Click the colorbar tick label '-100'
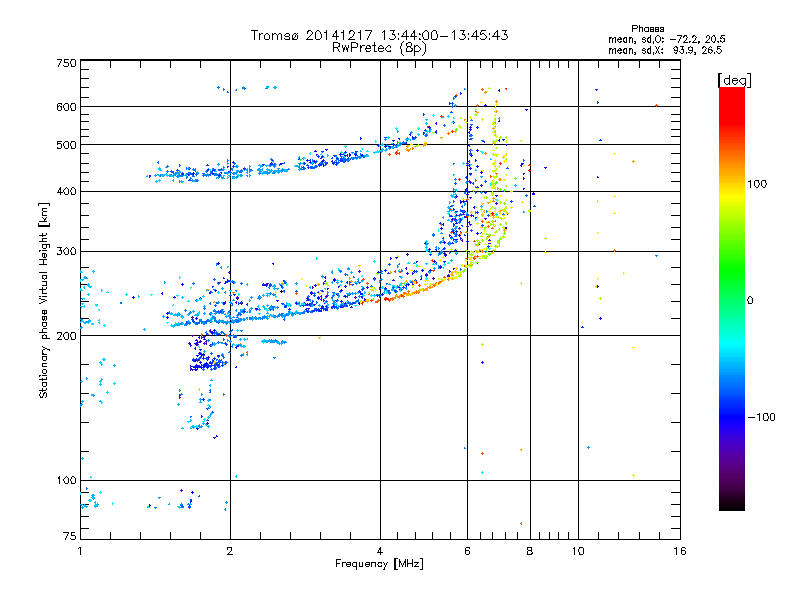This screenshot has height=600, width=800. [x=762, y=417]
